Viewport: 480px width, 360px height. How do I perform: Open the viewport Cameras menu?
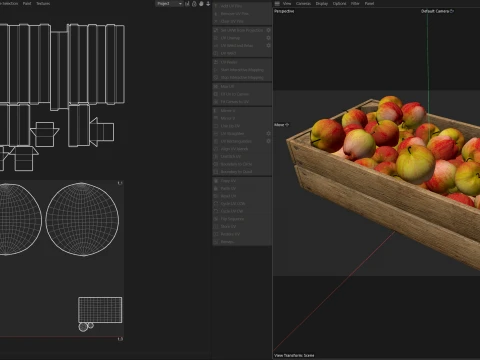coord(303,3)
